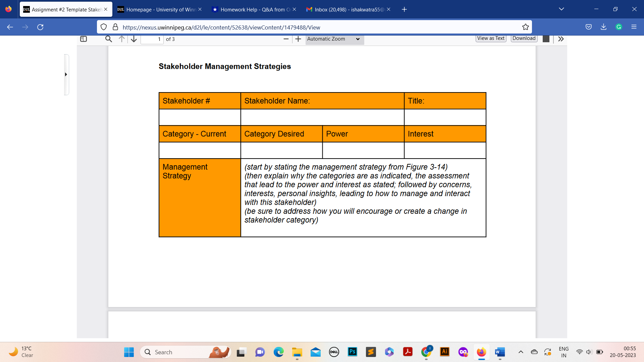
Task: Zoom in with the plus button
Action: pyautogui.click(x=298, y=39)
